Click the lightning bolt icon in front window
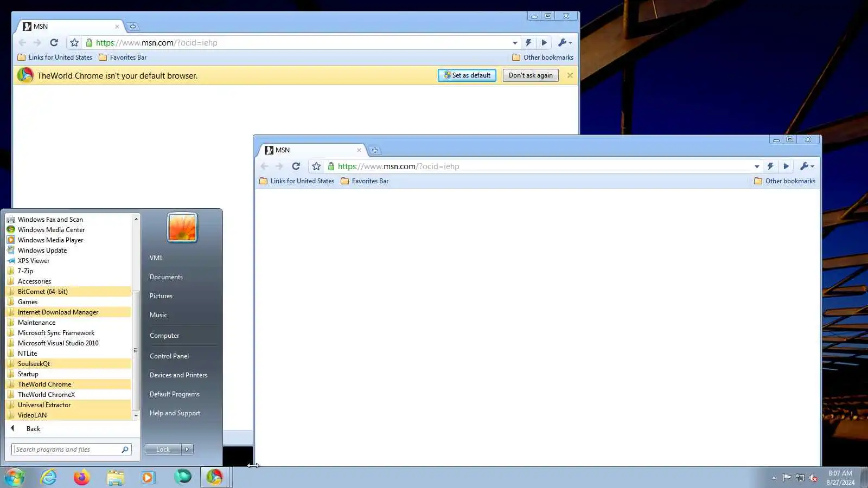This screenshot has width=868, height=488. 770,166
